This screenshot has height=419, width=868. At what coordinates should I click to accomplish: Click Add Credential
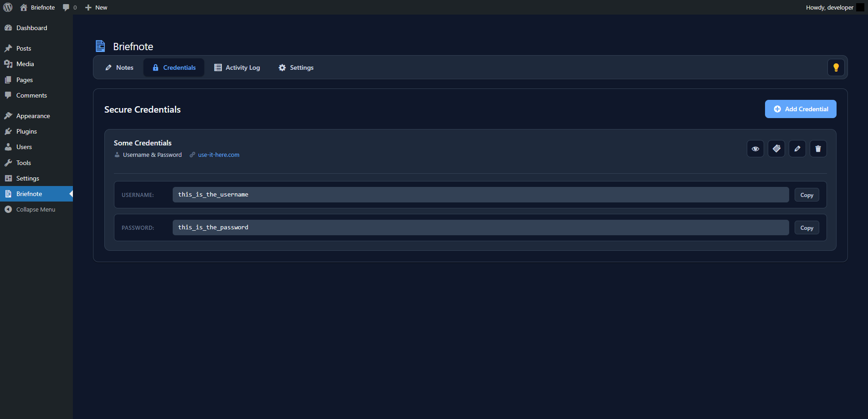800,109
